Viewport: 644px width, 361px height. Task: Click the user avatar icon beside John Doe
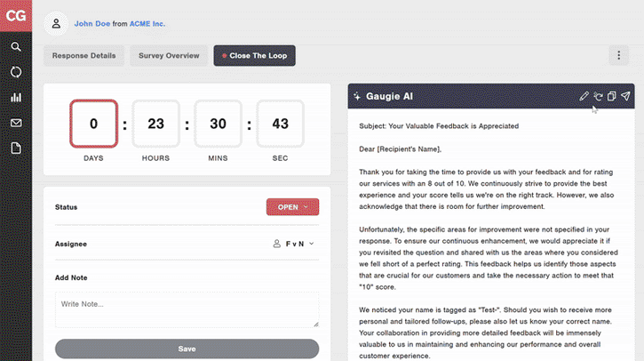[56, 24]
